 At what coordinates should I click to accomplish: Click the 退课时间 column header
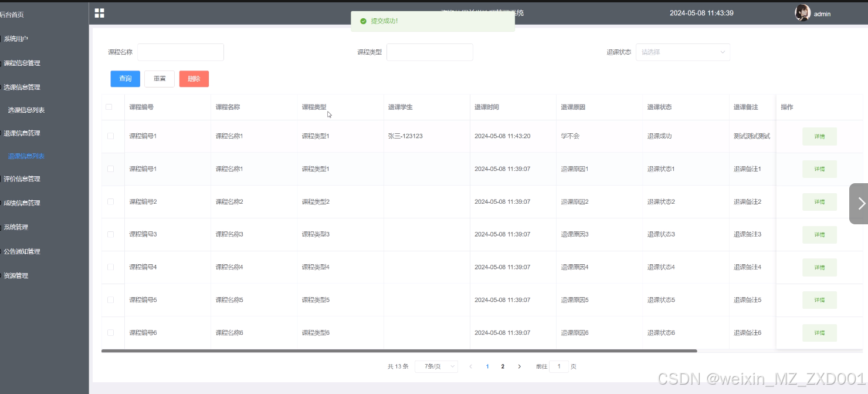click(487, 107)
